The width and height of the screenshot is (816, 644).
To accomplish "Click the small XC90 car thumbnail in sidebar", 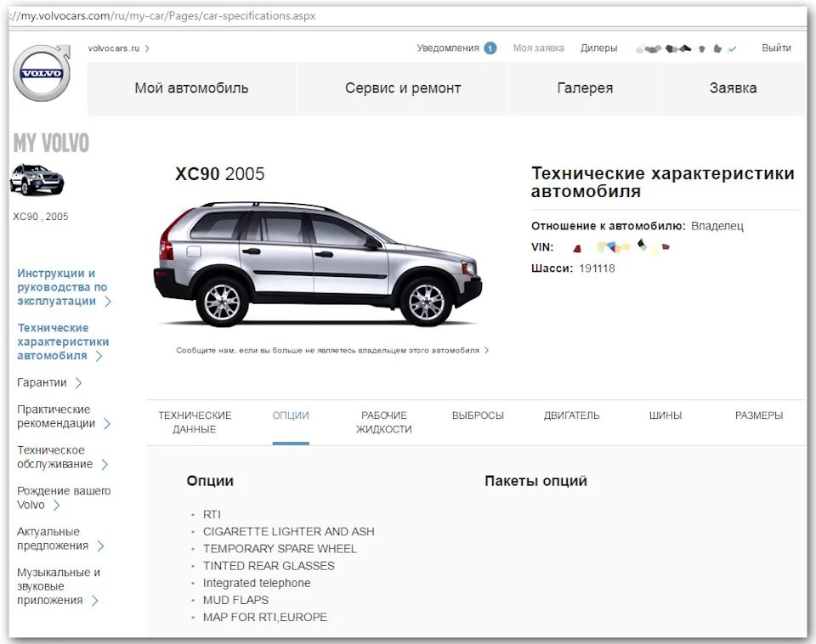I will click(x=37, y=179).
